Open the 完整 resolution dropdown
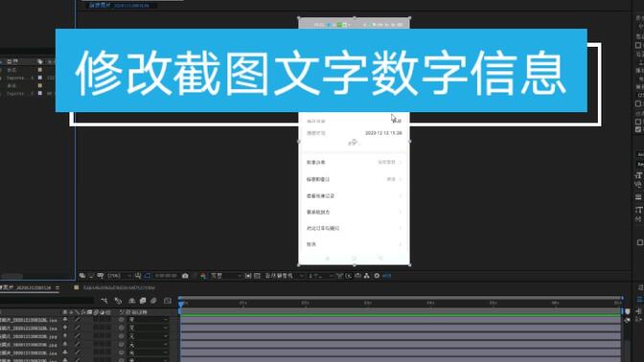The height and width of the screenshot is (362, 644). pyautogui.click(x=226, y=276)
